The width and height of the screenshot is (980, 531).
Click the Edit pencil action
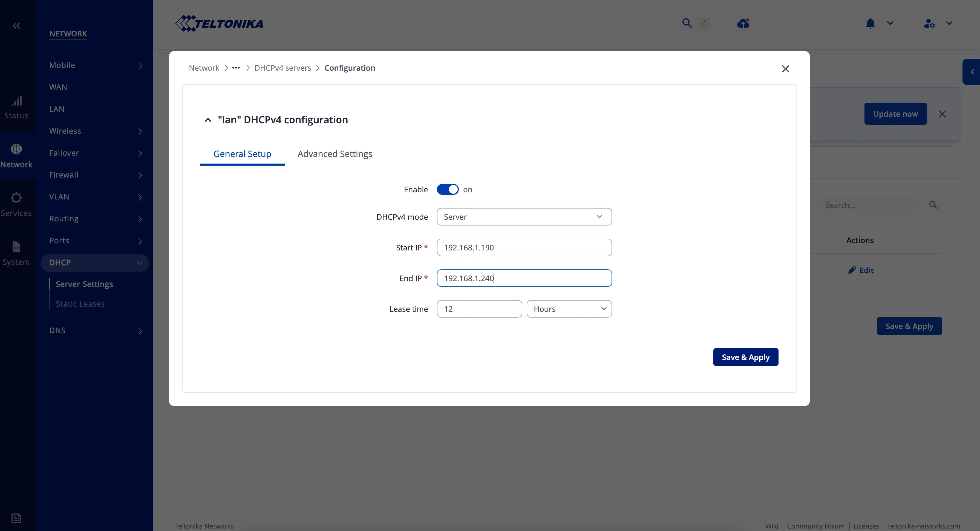click(x=861, y=270)
